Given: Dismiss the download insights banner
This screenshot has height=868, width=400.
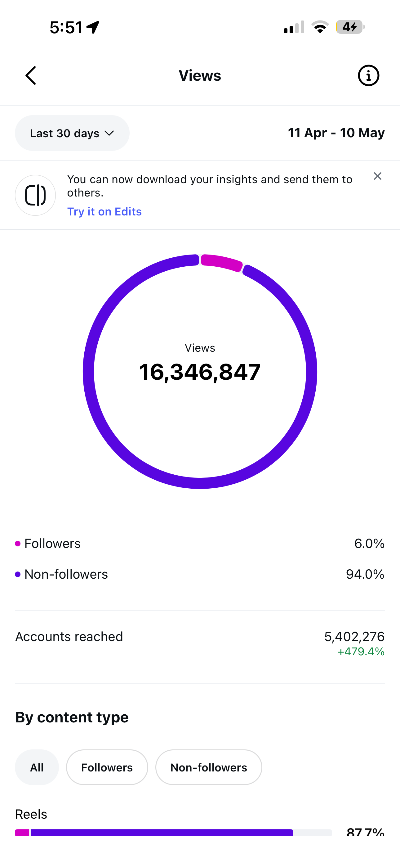Looking at the screenshot, I should point(377,176).
